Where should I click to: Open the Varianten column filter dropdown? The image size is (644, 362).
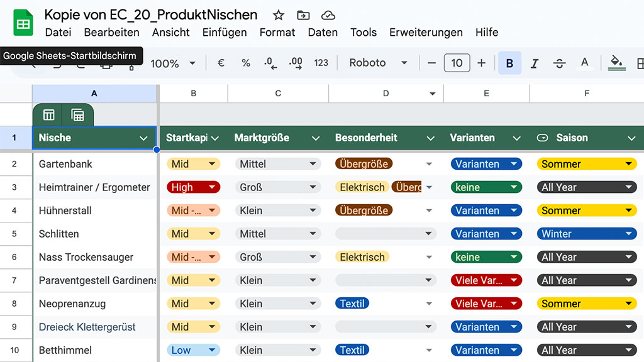tap(517, 138)
